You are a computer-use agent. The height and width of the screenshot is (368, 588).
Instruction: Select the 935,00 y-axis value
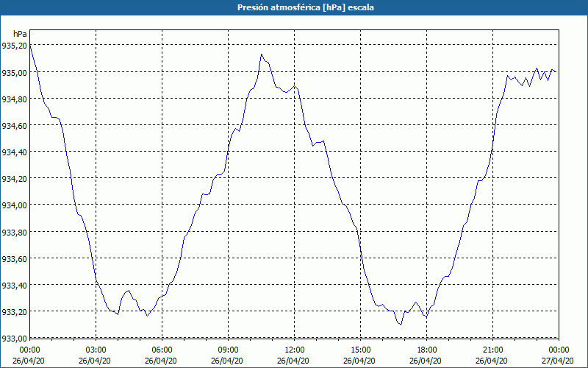(15, 72)
